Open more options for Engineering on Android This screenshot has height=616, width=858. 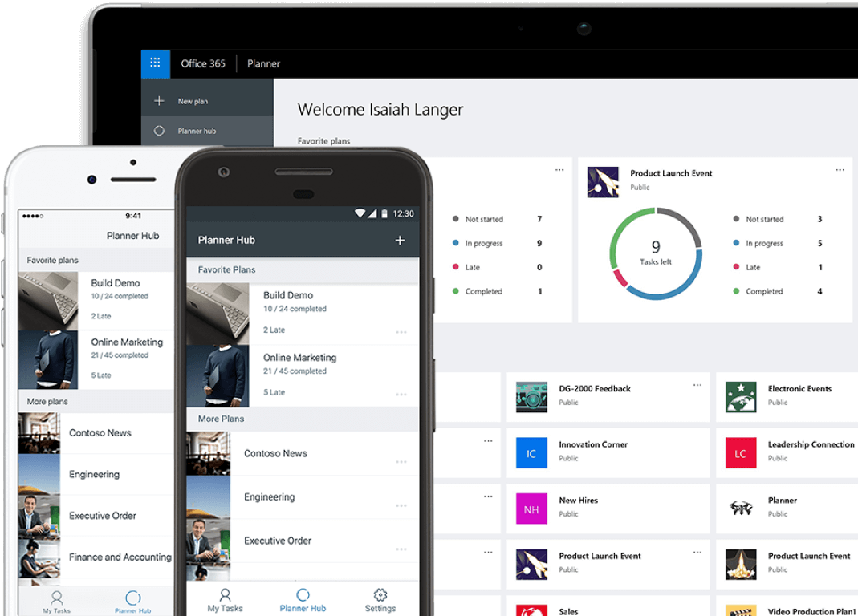pyautogui.click(x=401, y=506)
